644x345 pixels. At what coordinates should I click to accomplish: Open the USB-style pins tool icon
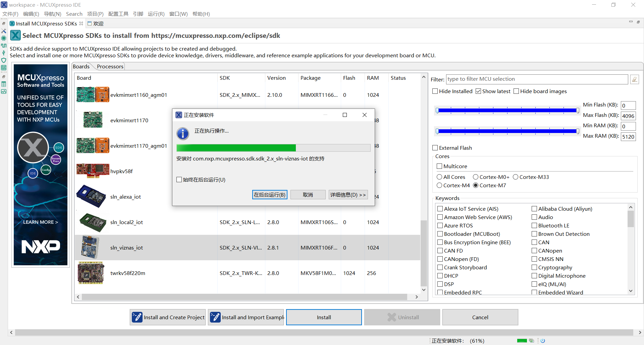(x=4, y=53)
